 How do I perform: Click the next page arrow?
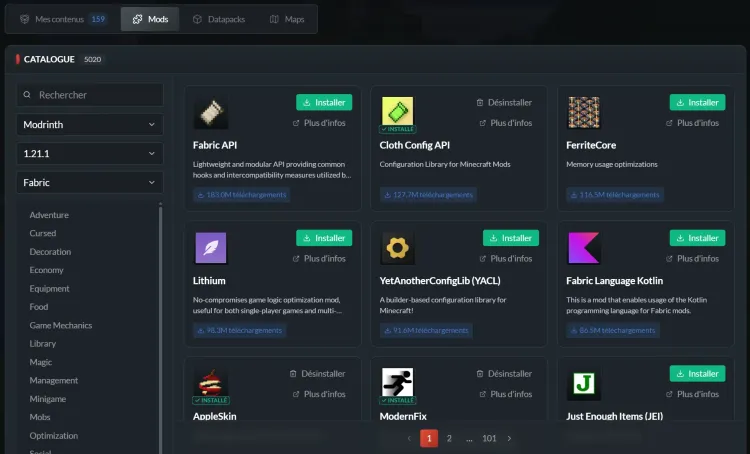509,438
